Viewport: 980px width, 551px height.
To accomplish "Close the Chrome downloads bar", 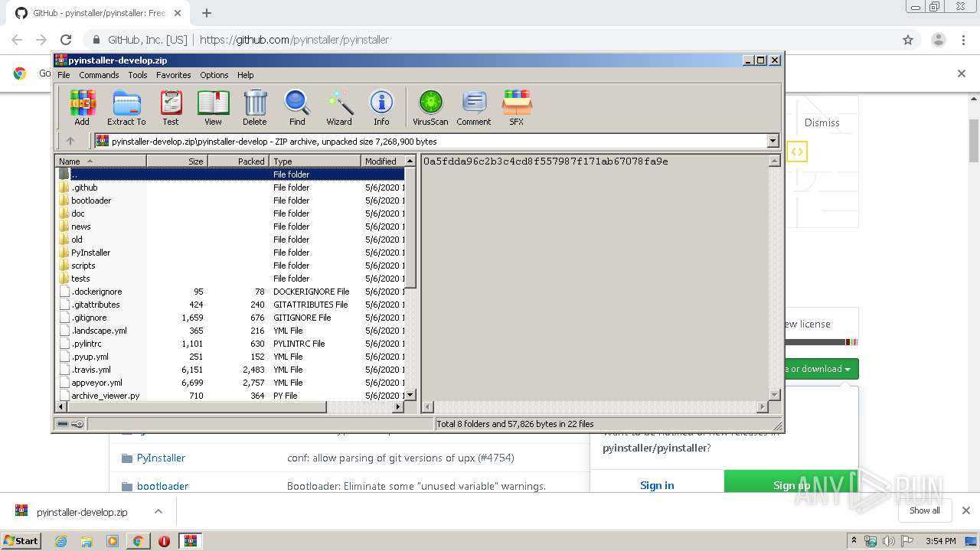I will pos(965,510).
